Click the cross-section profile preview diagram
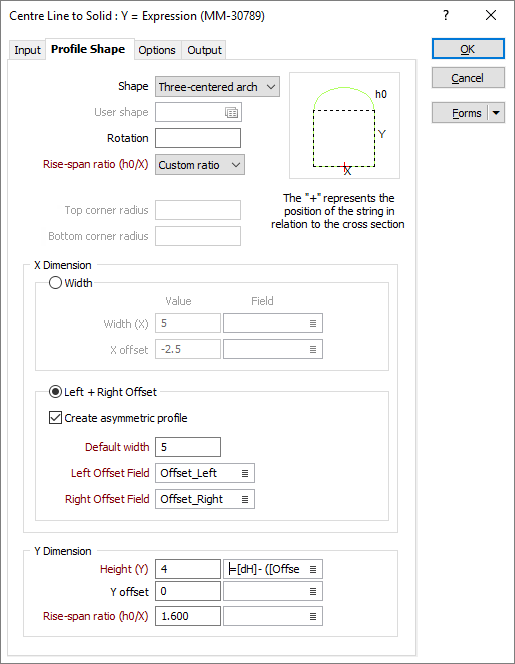The image size is (515, 664). click(x=344, y=125)
